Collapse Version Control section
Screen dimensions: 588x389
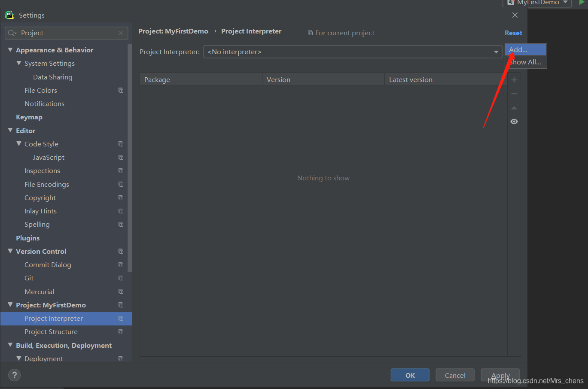tap(10, 251)
